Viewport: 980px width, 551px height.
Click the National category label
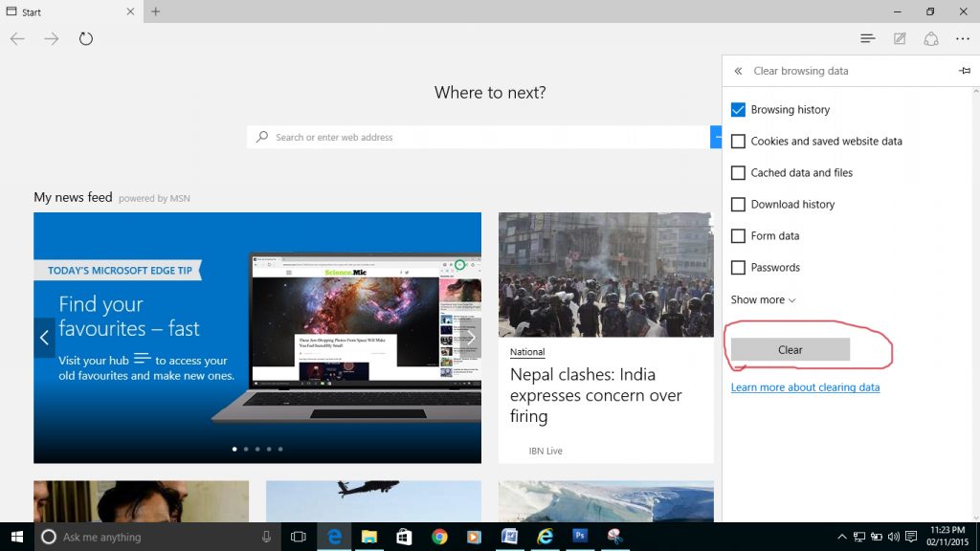coord(527,352)
